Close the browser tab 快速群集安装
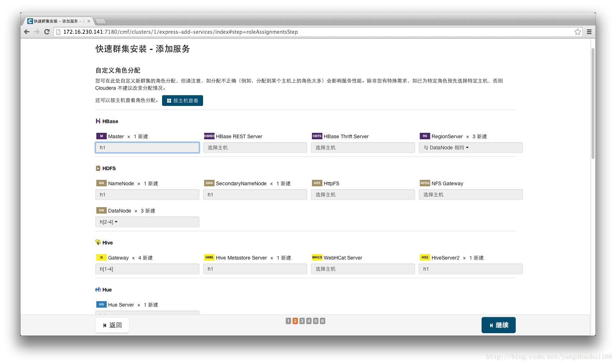 click(89, 21)
